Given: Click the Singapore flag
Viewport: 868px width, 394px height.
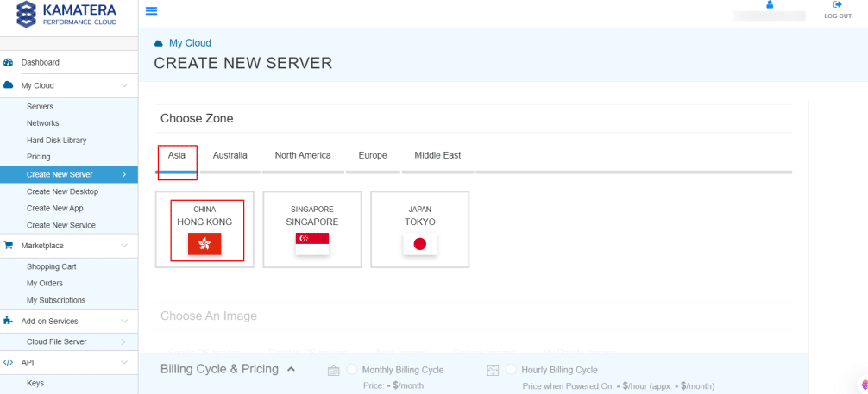Looking at the screenshot, I should click(312, 244).
